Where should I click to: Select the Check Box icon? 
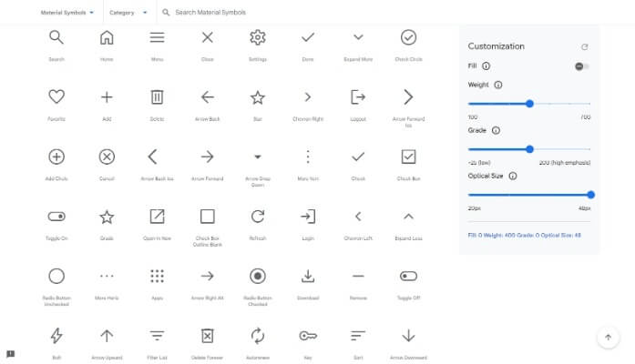(408, 157)
